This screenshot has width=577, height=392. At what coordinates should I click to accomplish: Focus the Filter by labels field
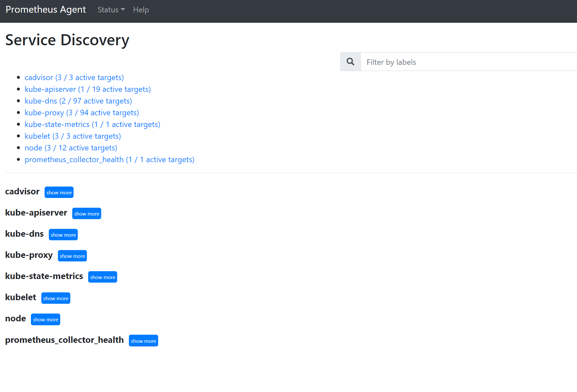click(x=469, y=62)
